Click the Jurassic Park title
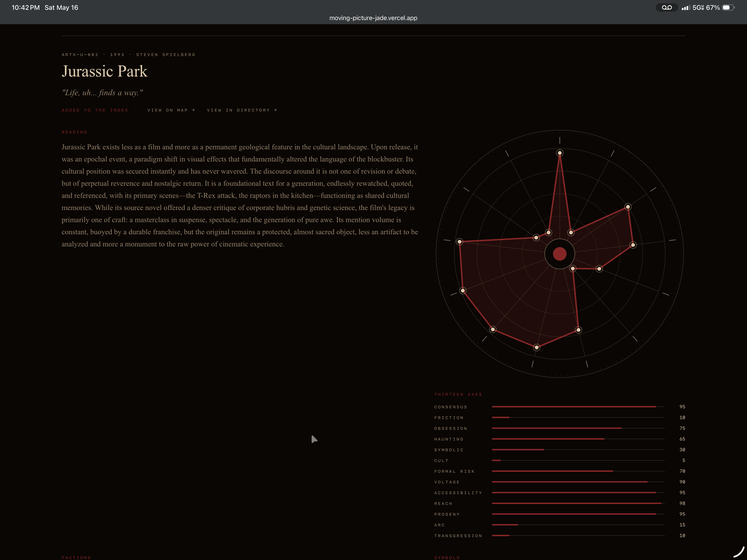 pyautogui.click(x=105, y=71)
